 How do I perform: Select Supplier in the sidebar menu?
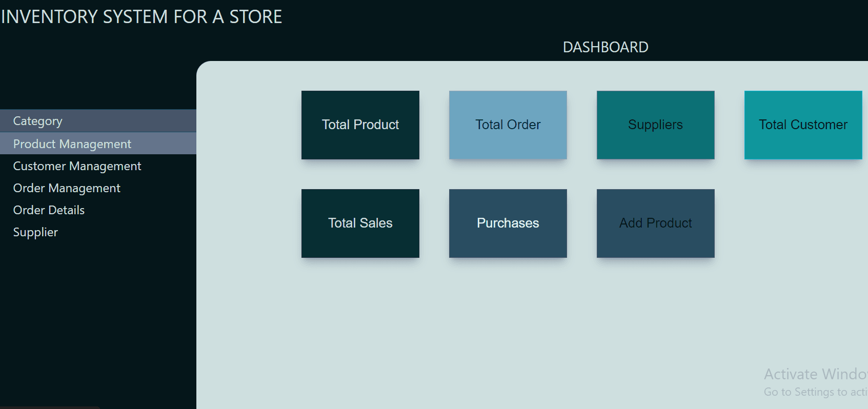[35, 232]
